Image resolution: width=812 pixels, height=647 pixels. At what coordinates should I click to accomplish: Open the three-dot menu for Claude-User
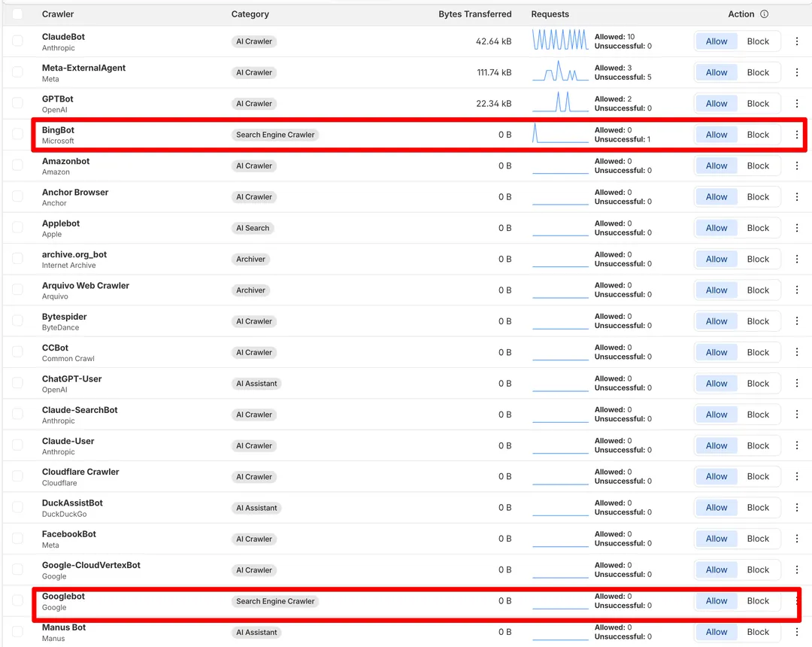point(796,445)
